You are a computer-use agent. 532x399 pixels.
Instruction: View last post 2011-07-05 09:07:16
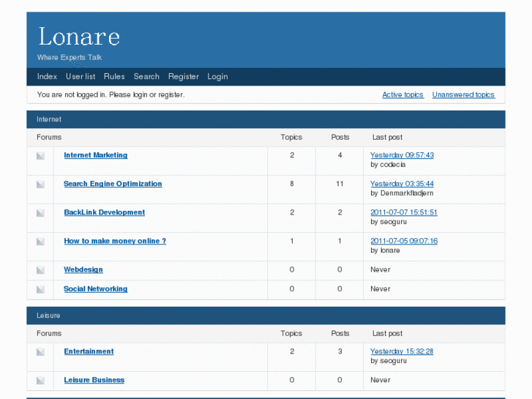(404, 241)
